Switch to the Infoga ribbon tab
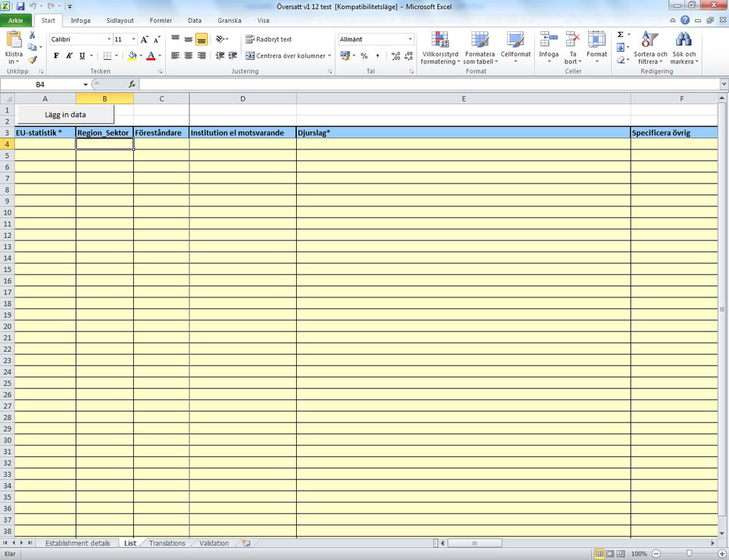This screenshot has width=729, height=560. point(80,21)
